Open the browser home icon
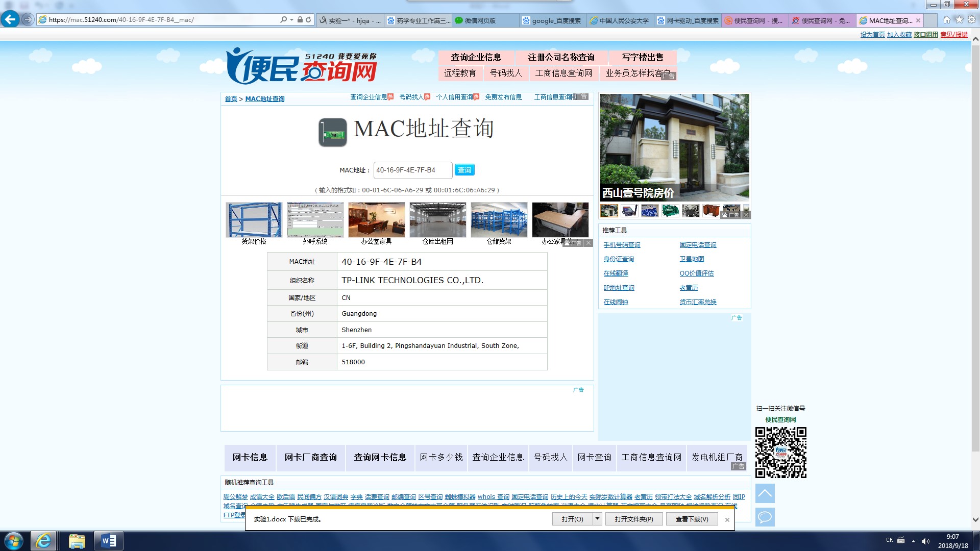980x551 pixels. pyautogui.click(x=946, y=20)
